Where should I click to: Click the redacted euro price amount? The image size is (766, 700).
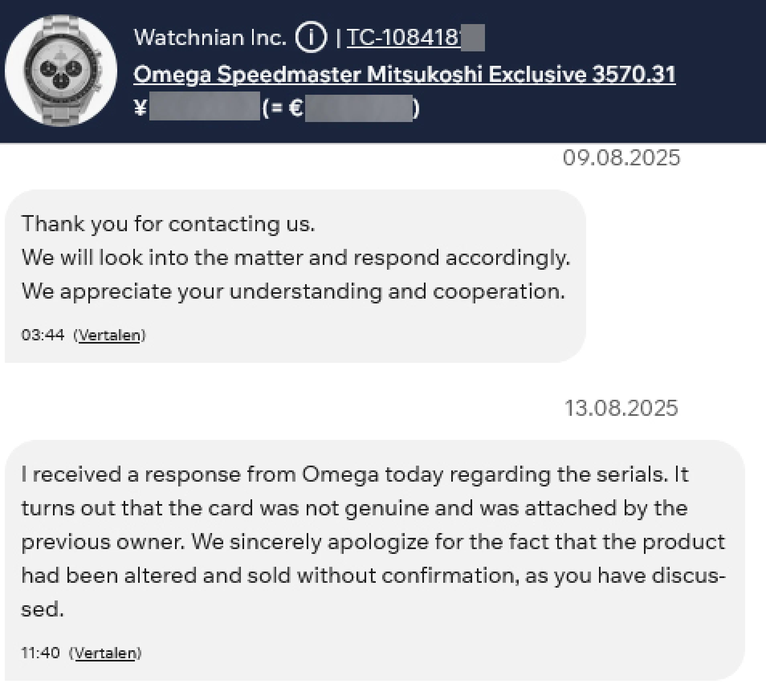359,108
